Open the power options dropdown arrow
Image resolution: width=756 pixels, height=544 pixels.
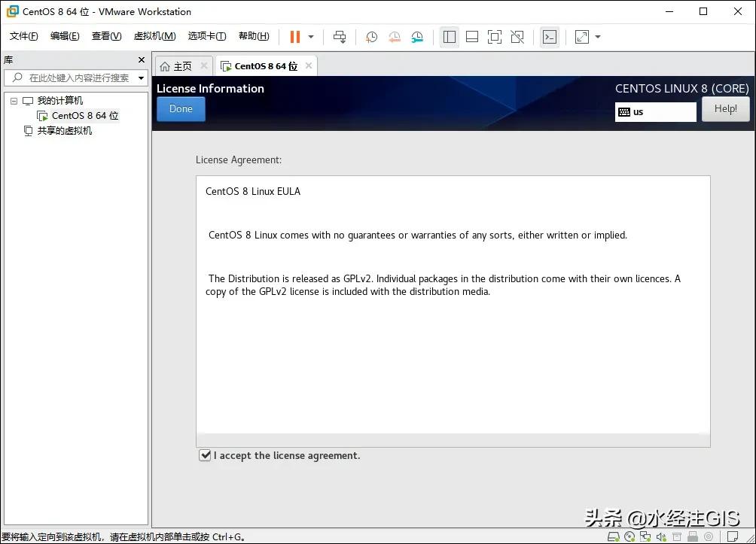(x=309, y=36)
